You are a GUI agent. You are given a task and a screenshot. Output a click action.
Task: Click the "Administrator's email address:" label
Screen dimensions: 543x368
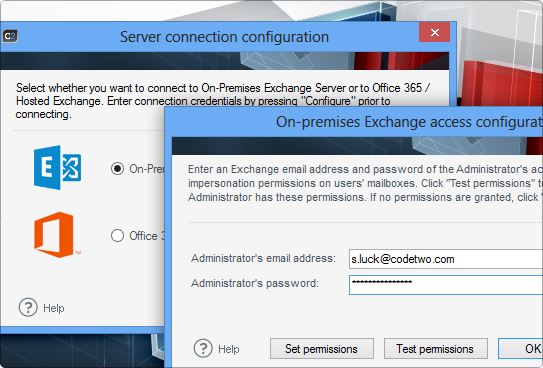point(263,258)
